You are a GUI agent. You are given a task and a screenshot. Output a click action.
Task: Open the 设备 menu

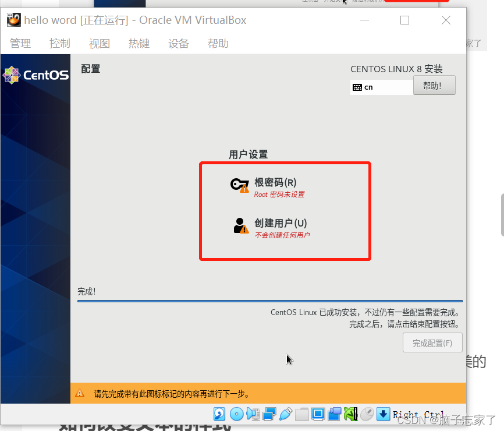tap(179, 44)
